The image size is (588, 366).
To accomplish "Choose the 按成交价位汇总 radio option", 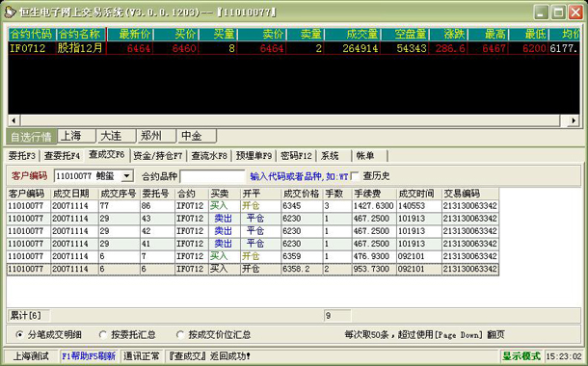I will pyautogui.click(x=180, y=334).
